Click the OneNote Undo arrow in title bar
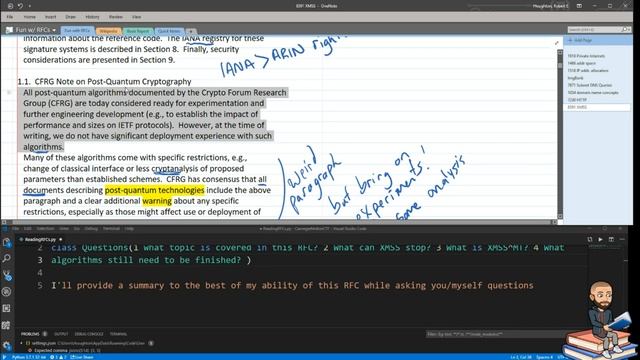The height and width of the screenshot is (360, 640). 20,6
